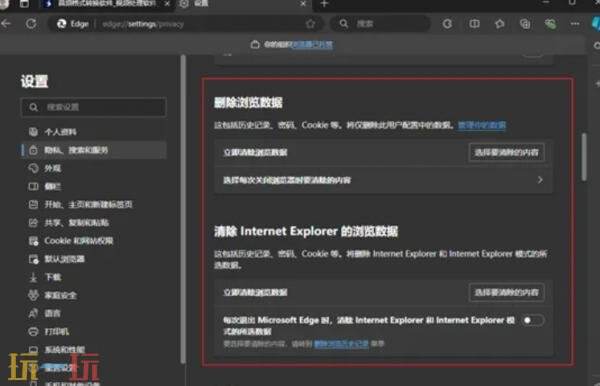Click the 搜索设置 settings search field
This screenshot has width=600, height=386.
93,107
